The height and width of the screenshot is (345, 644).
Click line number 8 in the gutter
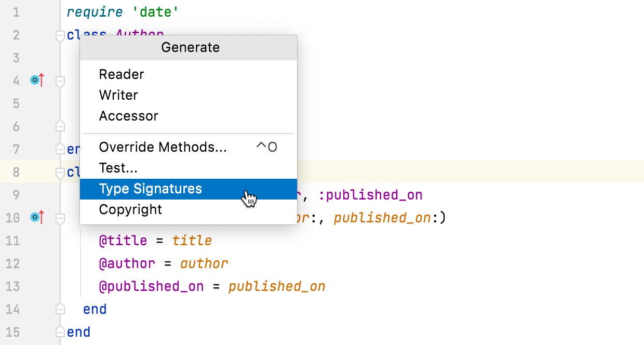16,172
